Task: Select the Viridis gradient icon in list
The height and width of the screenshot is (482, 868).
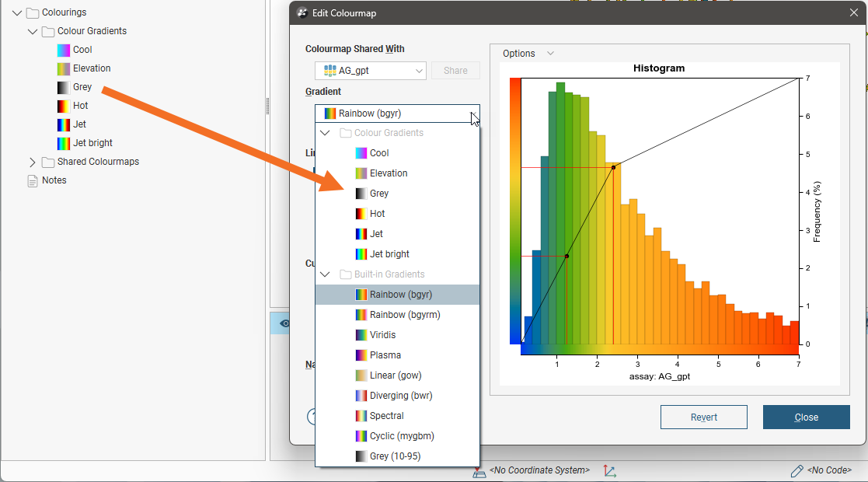Action: coord(361,335)
